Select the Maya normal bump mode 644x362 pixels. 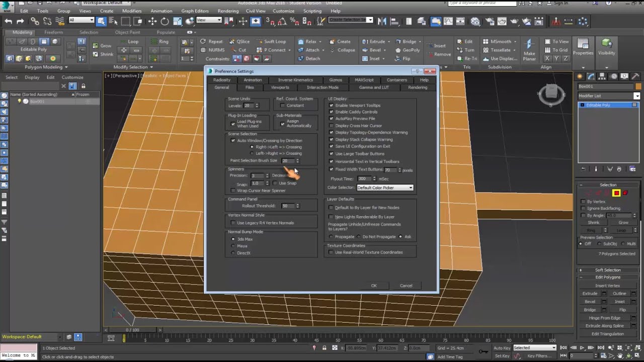[233, 246]
